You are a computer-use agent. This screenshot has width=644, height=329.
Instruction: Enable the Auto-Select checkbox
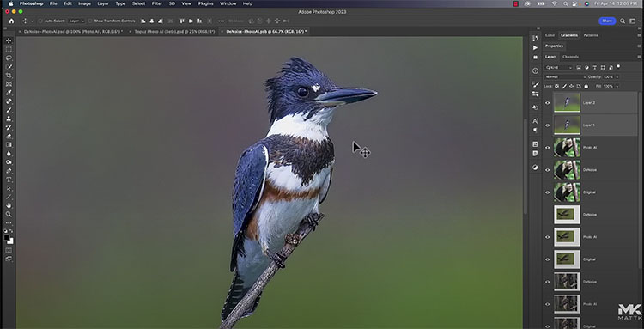(40, 21)
